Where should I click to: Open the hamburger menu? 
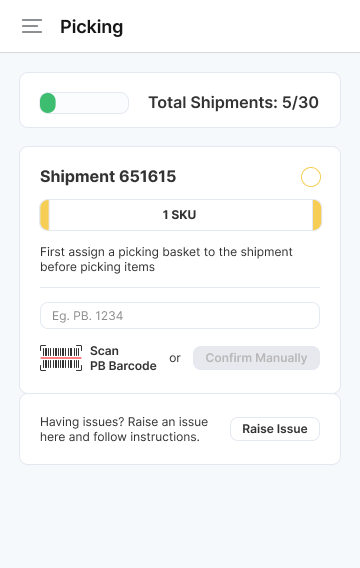click(32, 26)
